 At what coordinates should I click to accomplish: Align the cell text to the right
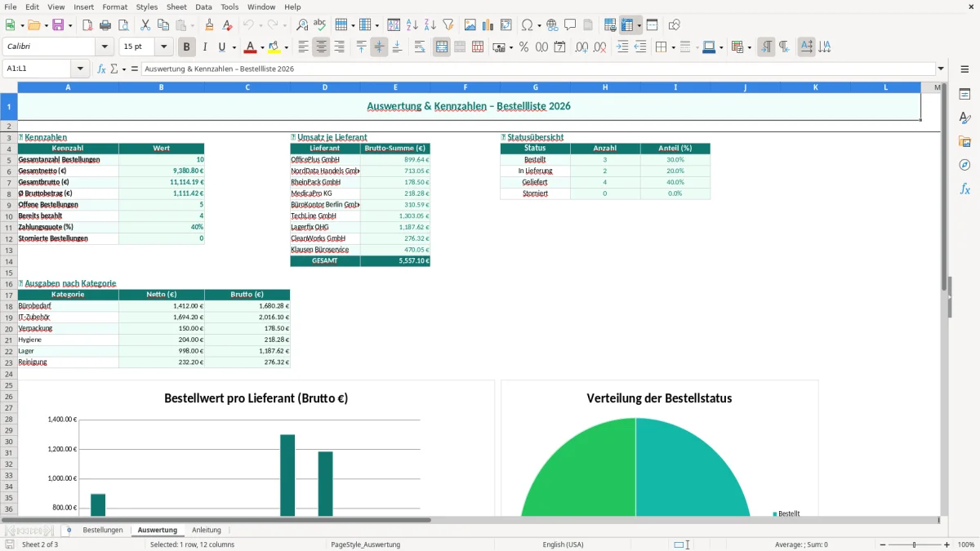pyautogui.click(x=340, y=47)
